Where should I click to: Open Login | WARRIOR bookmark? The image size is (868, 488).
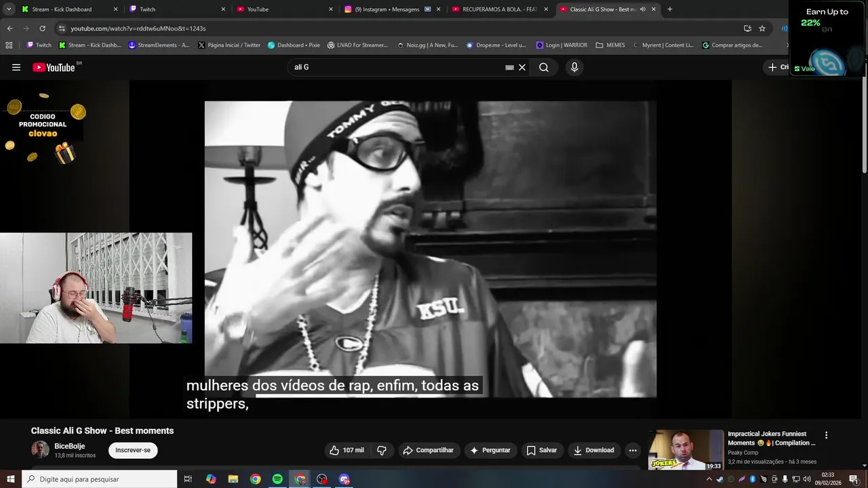point(561,45)
